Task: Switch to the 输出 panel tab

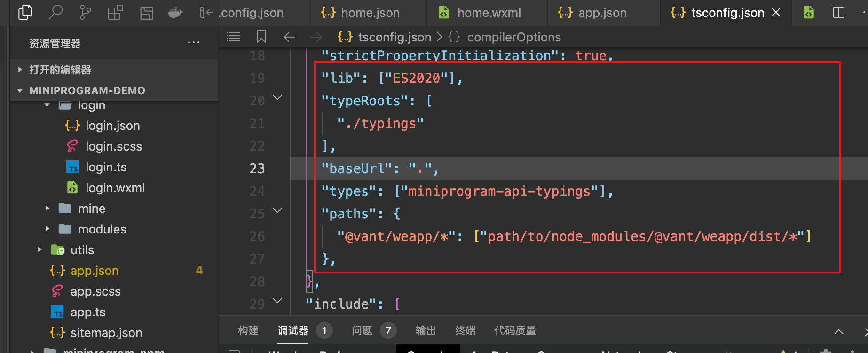Action: [426, 331]
